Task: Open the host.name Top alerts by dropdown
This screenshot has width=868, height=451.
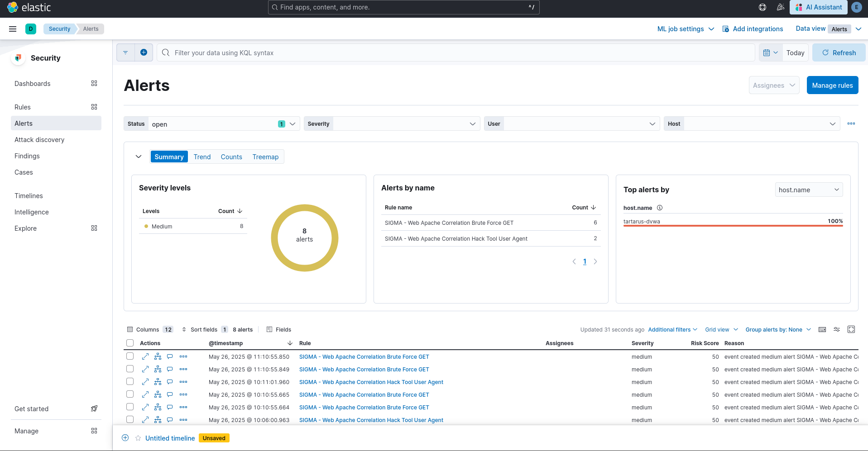Action: [809, 190]
